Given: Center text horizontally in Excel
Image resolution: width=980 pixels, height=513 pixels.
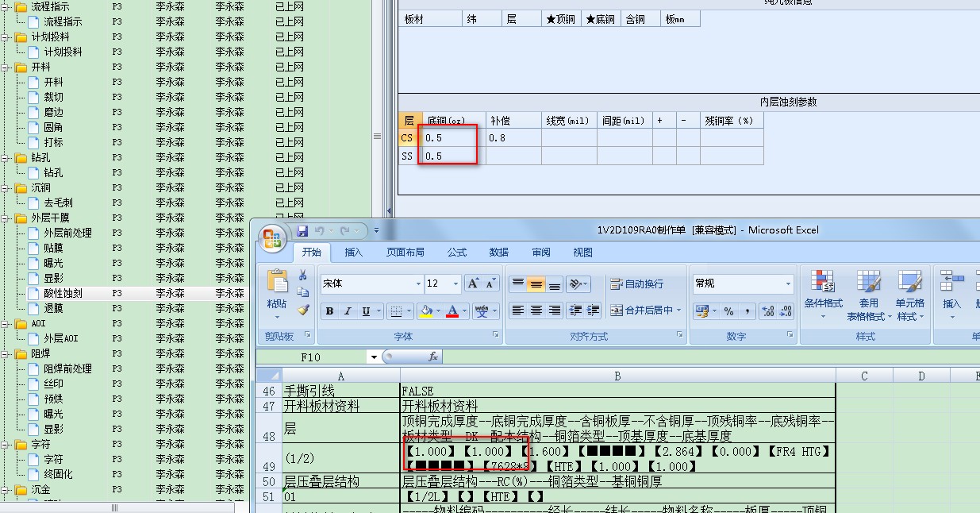Looking at the screenshot, I should (536, 310).
